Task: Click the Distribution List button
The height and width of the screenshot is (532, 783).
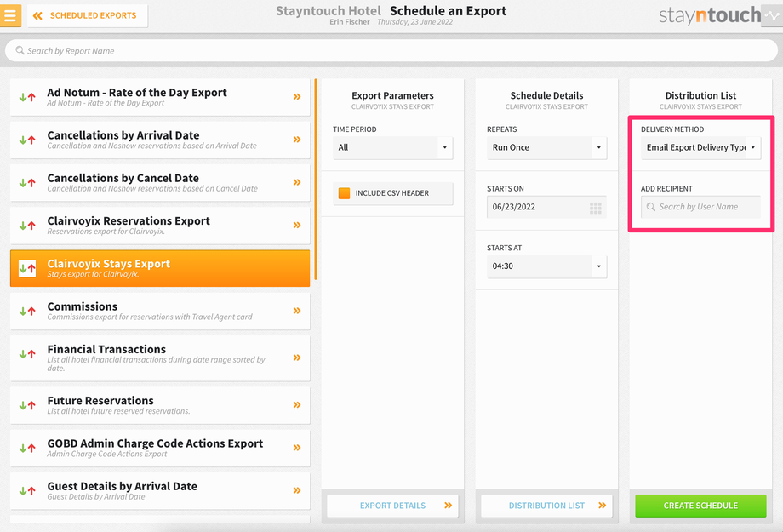Action: pyautogui.click(x=546, y=506)
